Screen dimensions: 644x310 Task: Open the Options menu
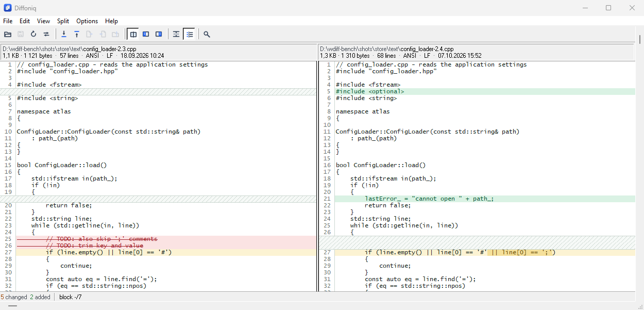(x=87, y=21)
